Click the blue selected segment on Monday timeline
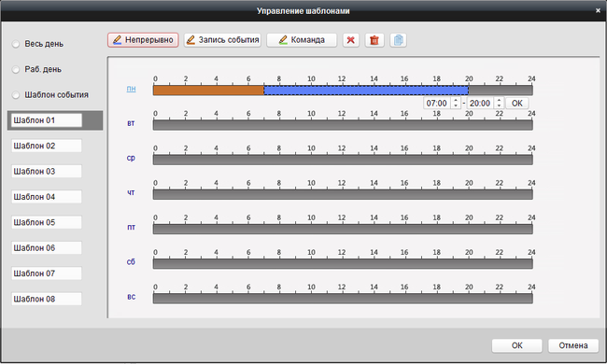The width and height of the screenshot is (607, 364). coord(366,91)
